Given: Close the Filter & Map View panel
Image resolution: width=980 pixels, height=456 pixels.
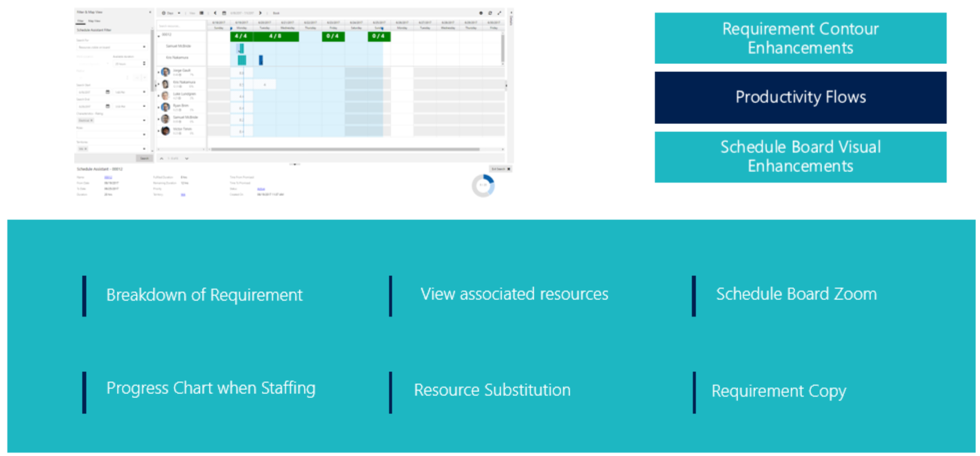Looking at the screenshot, I should tap(151, 11).
